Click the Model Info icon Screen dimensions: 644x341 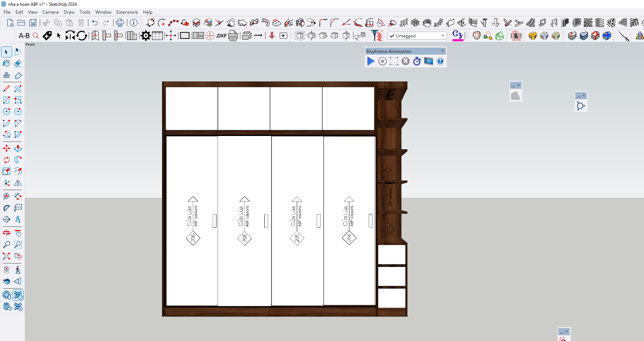pos(134,23)
